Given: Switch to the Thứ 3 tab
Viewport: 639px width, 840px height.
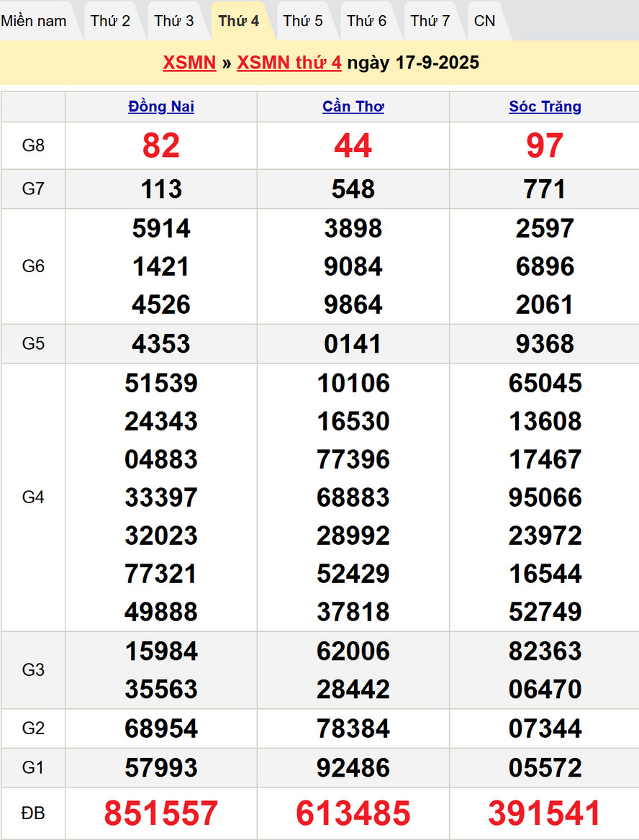Looking at the screenshot, I should point(174,21).
